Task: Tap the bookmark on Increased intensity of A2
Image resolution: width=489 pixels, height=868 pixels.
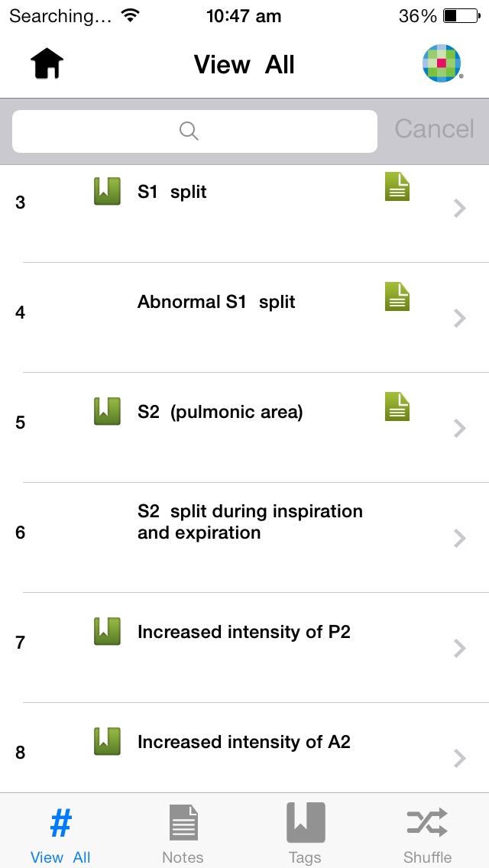Action: [x=107, y=741]
